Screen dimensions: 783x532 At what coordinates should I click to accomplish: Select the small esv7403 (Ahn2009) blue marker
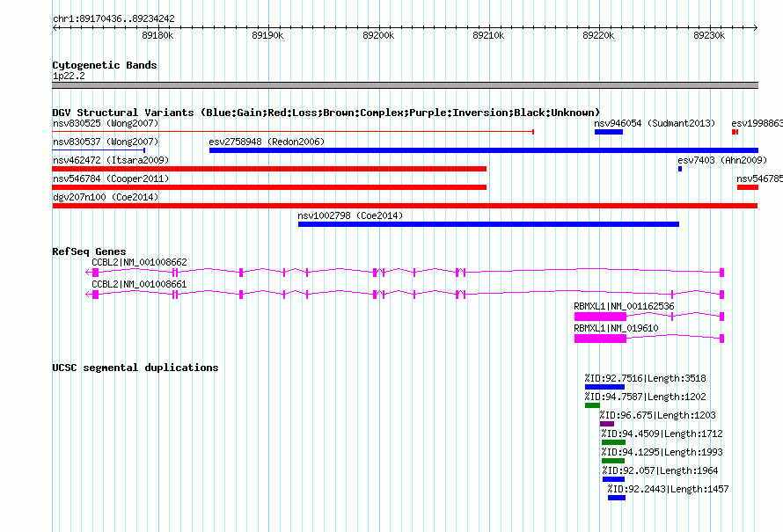pyautogui.click(x=680, y=169)
